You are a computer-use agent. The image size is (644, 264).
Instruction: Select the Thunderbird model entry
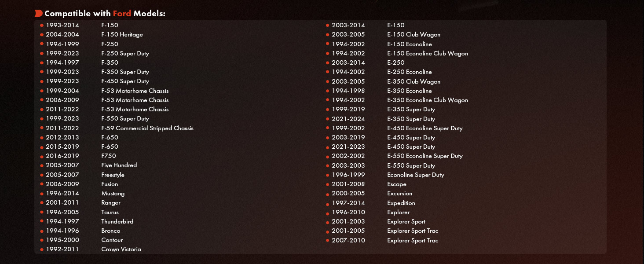pyautogui.click(x=117, y=221)
